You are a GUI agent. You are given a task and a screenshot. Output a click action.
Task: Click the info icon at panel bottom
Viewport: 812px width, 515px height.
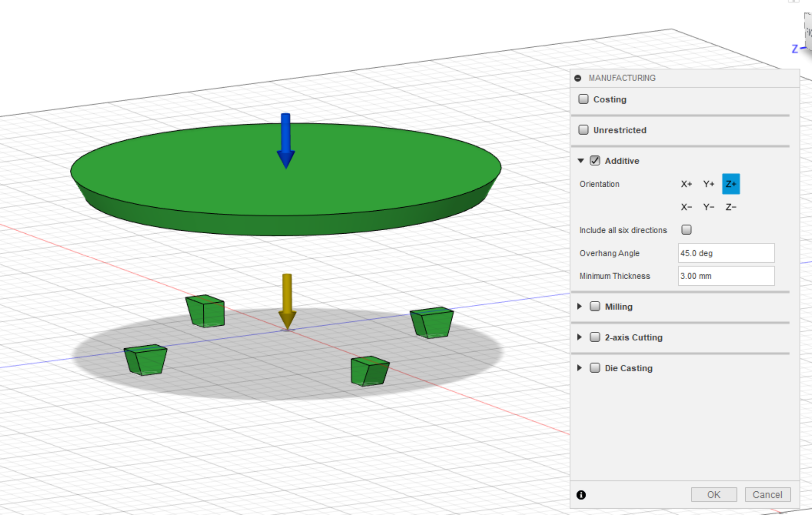[581, 495]
